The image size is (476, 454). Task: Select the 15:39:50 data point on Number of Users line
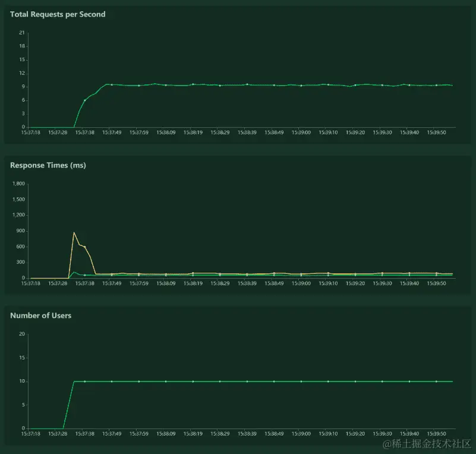click(x=437, y=382)
